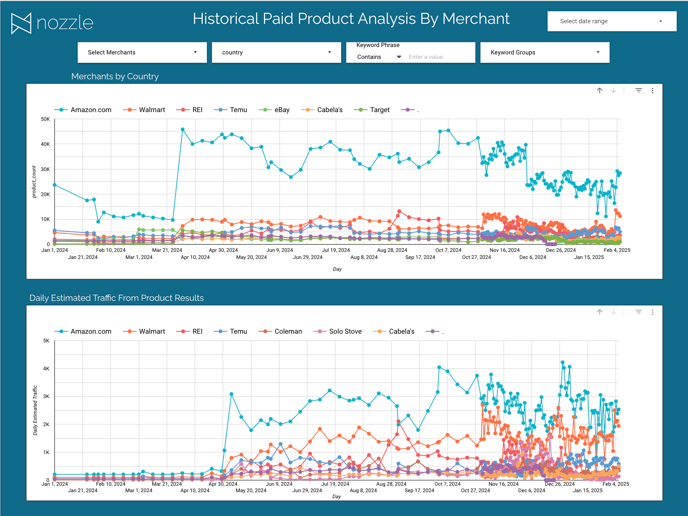Toggle Amazon.com legend in Merchants chart

coord(83,110)
